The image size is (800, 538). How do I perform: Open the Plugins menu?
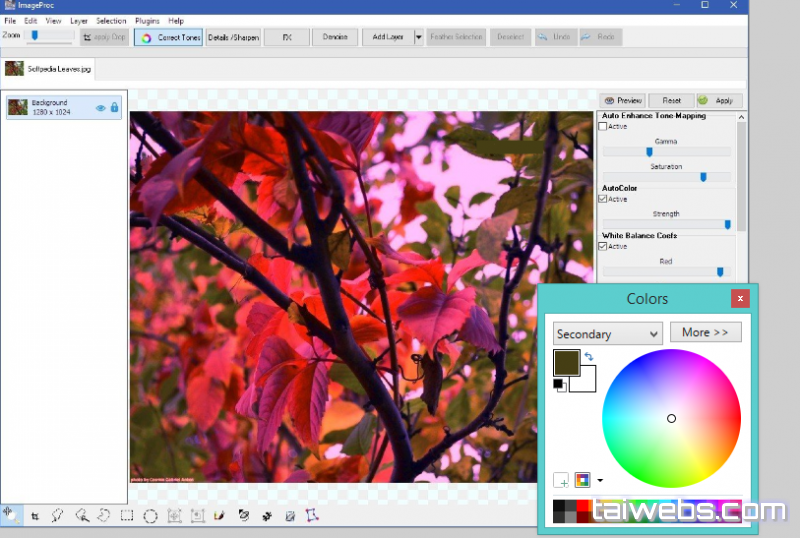click(x=146, y=20)
